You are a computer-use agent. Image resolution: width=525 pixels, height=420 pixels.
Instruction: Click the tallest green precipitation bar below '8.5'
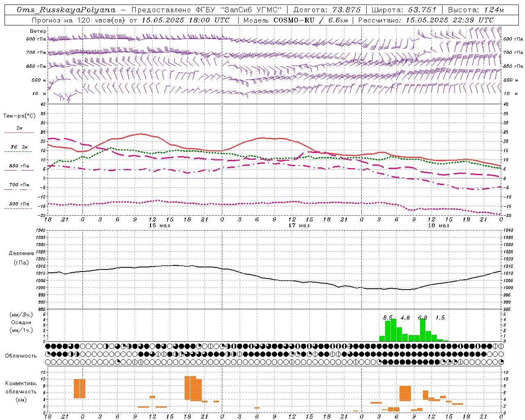click(393, 330)
